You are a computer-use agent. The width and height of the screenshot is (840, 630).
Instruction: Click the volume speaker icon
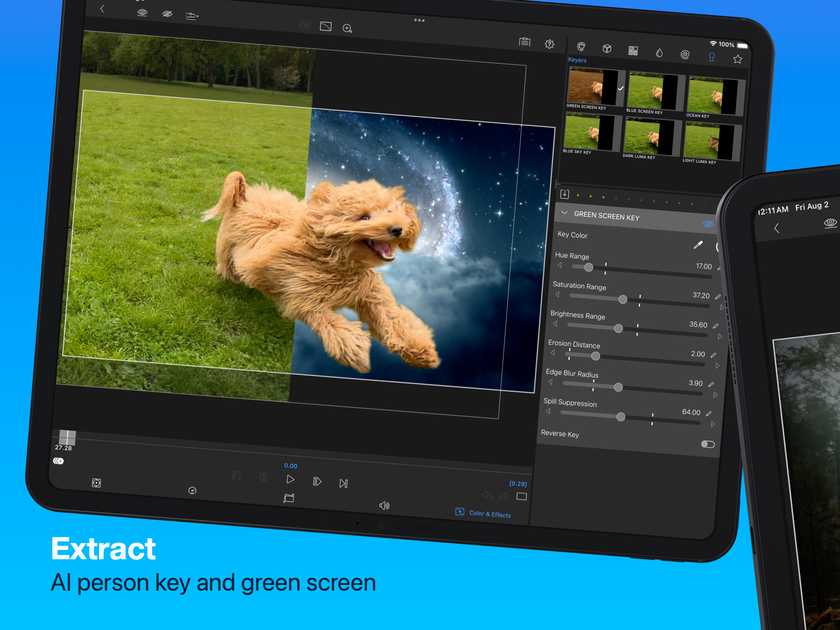(x=384, y=505)
